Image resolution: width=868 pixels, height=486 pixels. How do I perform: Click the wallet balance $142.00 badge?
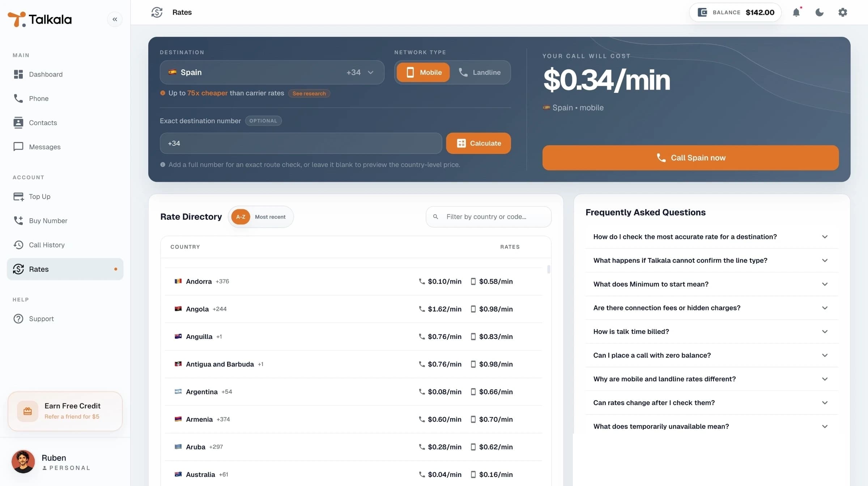pyautogui.click(x=735, y=12)
